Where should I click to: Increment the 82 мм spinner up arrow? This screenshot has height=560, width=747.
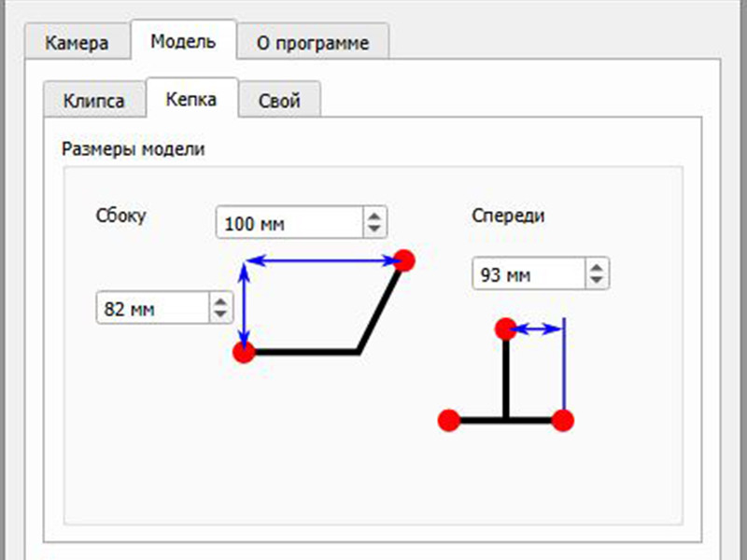pyautogui.click(x=220, y=301)
